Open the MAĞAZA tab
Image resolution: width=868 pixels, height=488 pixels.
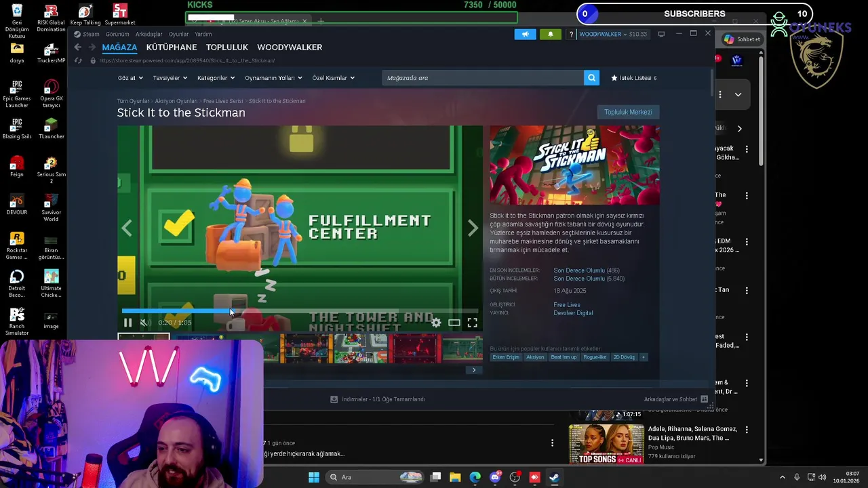coord(119,47)
